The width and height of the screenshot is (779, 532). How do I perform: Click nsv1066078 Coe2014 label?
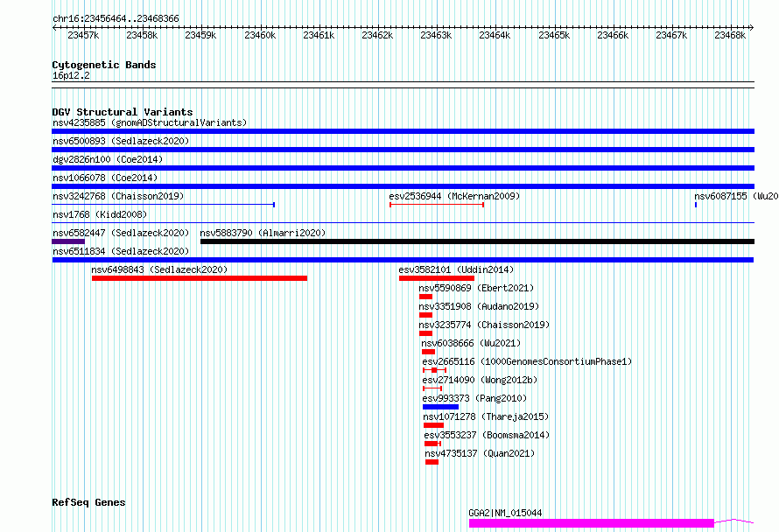pyautogui.click(x=105, y=178)
